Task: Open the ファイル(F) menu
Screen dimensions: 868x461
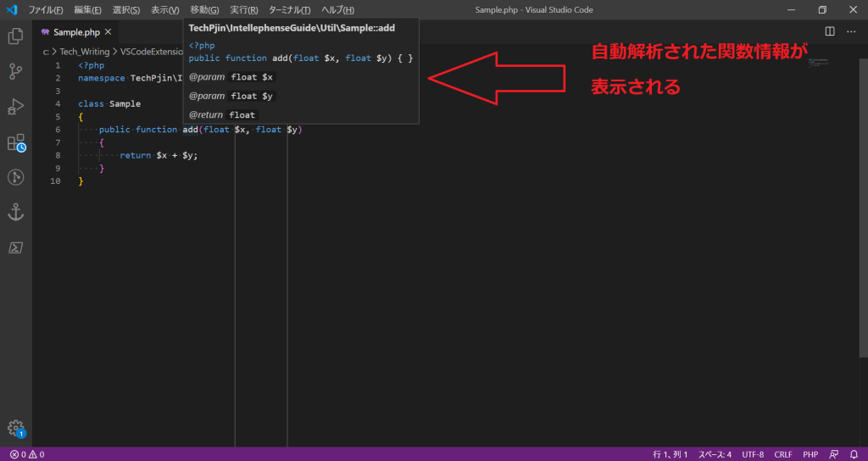Action: coord(46,10)
